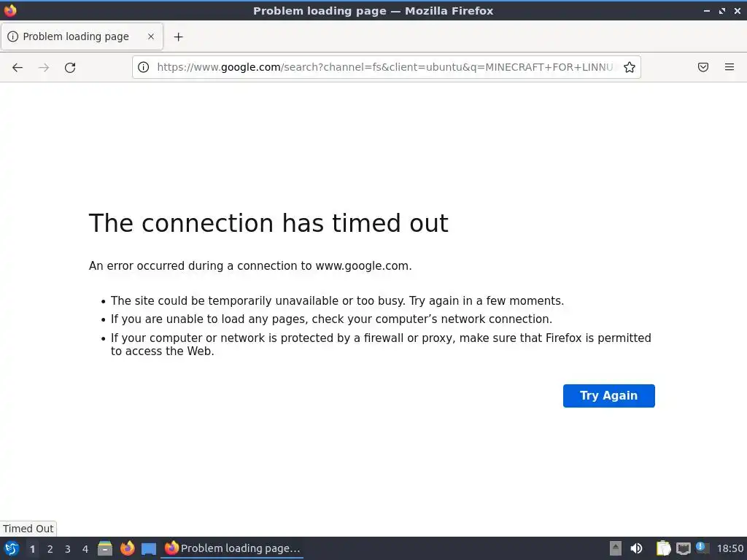This screenshot has height=560, width=747.
Task: Click the 'firewall or proxy' bullet
Action: (381, 344)
